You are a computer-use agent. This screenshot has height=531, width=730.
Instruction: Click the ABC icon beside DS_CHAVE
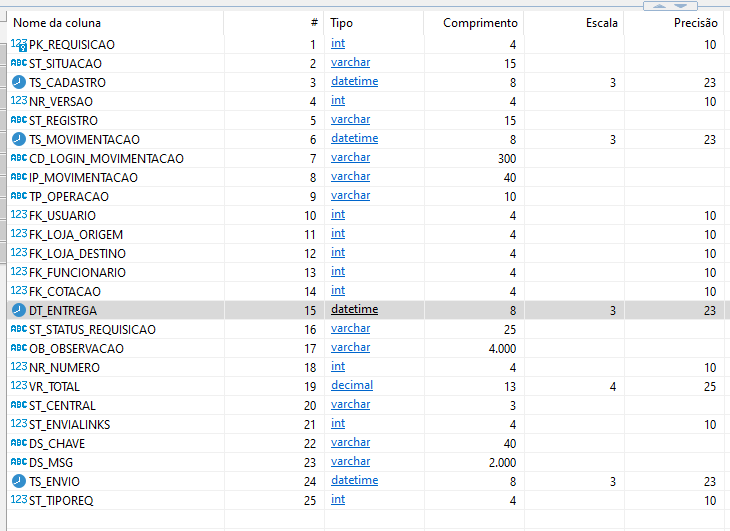click(19, 443)
